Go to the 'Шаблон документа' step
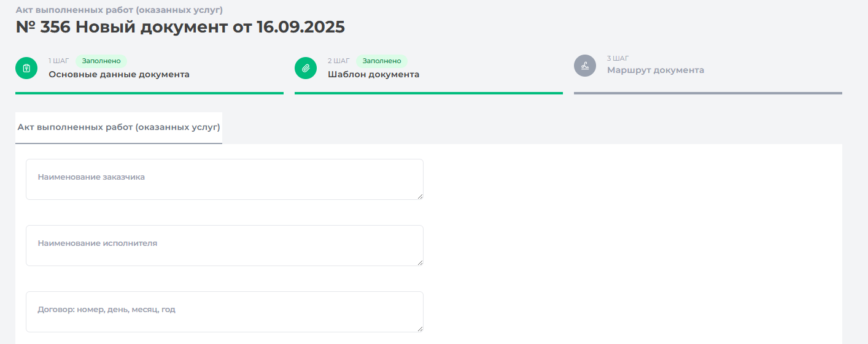Image resolution: width=868 pixels, height=344 pixels. (x=373, y=75)
